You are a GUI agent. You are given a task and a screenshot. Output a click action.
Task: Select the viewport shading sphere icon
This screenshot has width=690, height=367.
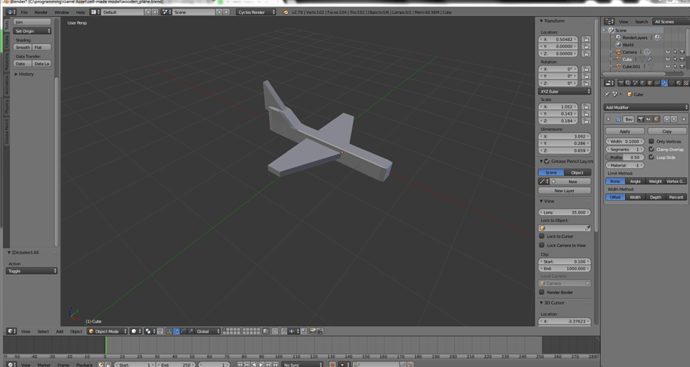134,331
